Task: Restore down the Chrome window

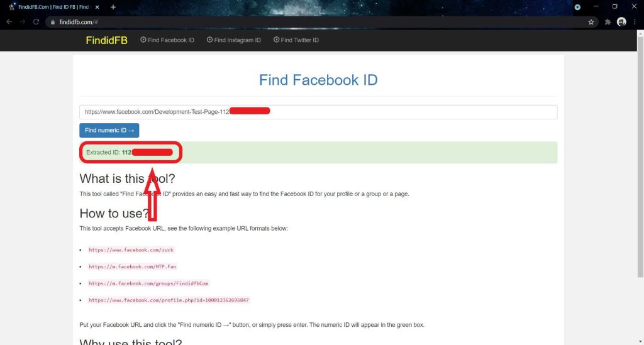Action: click(615, 6)
